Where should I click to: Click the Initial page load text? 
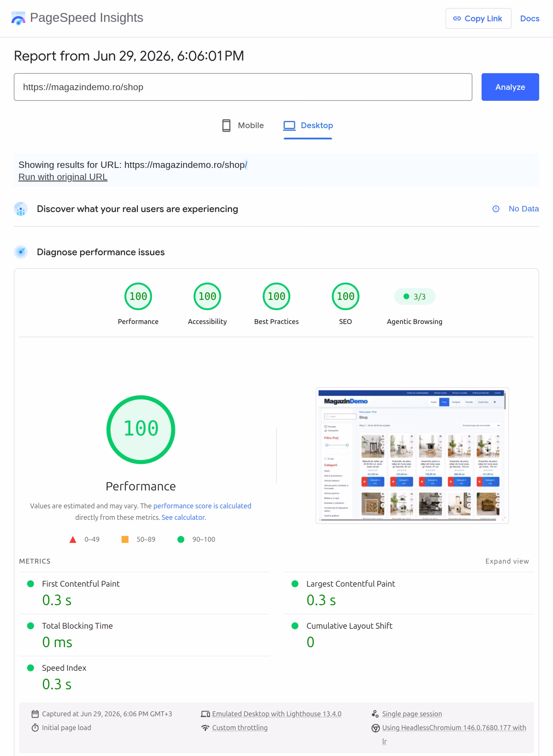pyautogui.click(x=66, y=728)
